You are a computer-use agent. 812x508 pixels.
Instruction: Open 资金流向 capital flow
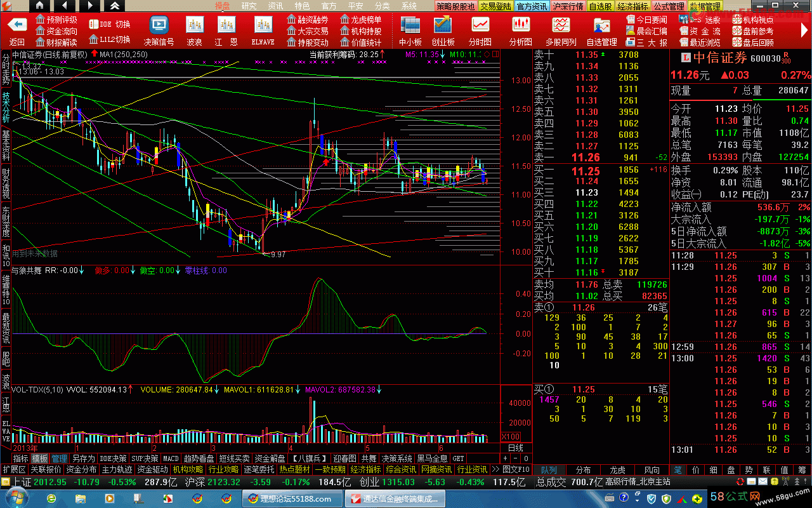coord(56,31)
